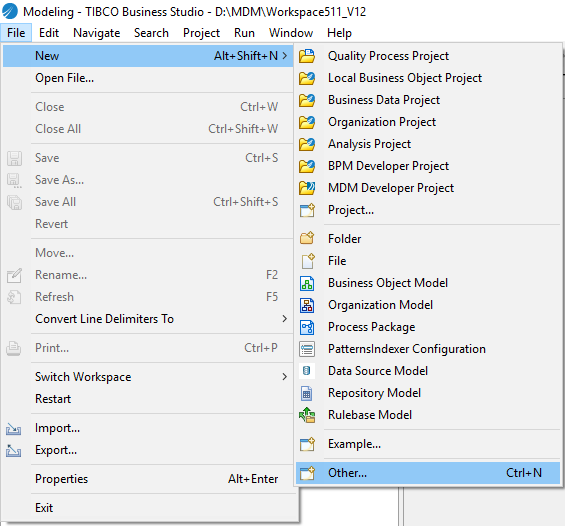The image size is (565, 526).
Task: Select PatternsIndexer Configuration entry
Action: [x=428, y=349]
